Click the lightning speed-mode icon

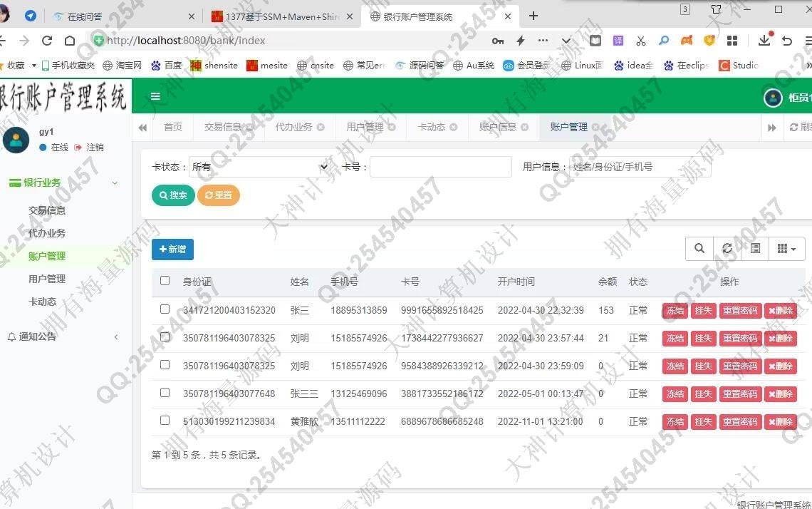point(521,41)
